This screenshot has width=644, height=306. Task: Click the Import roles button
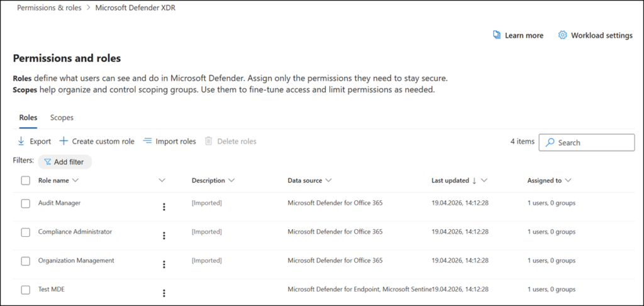coord(170,142)
